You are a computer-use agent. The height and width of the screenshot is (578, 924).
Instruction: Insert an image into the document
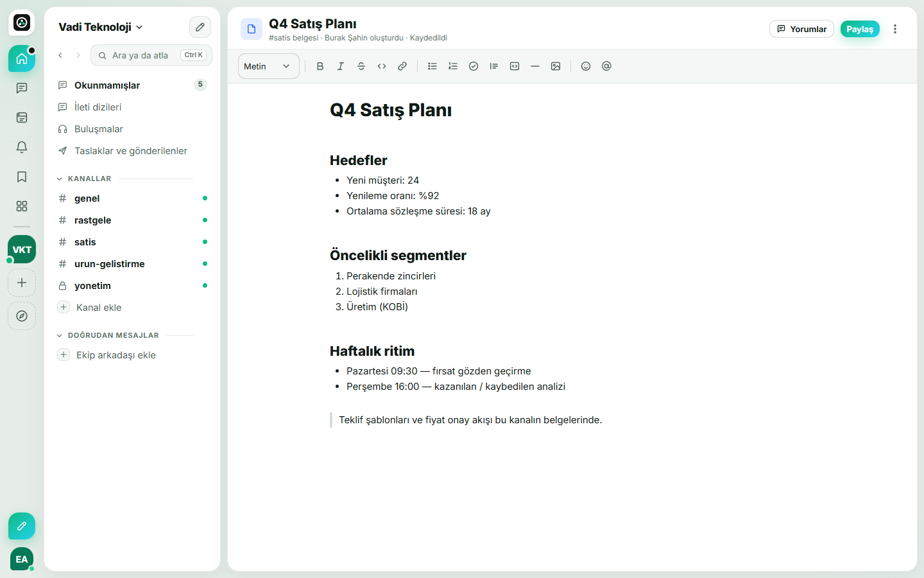(556, 66)
